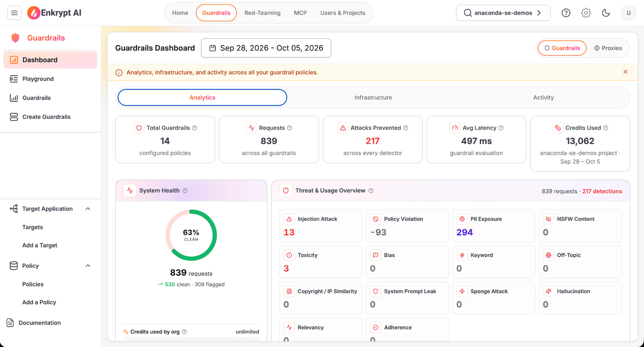
Task: Open Users & Projects navigation item
Action: point(342,13)
